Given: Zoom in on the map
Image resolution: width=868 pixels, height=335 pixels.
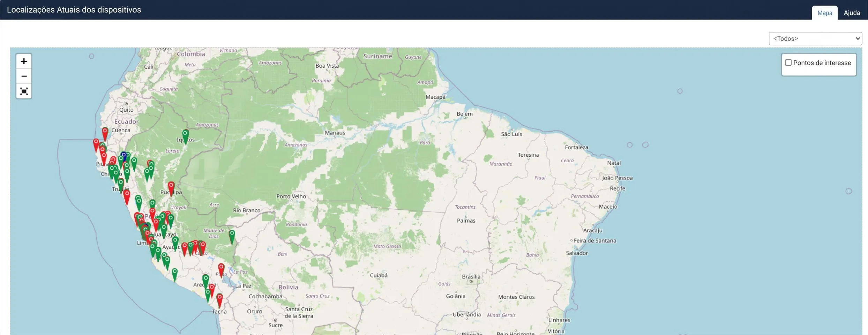Looking at the screenshot, I should click(x=24, y=61).
